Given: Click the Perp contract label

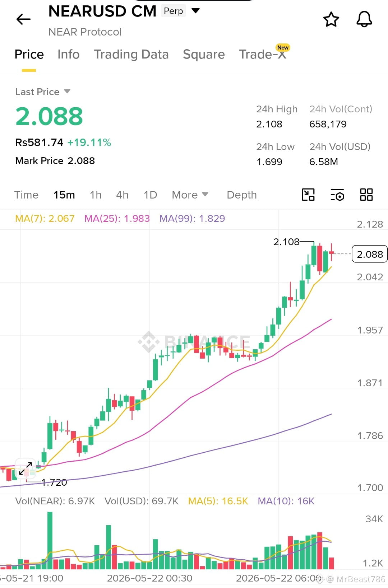Looking at the screenshot, I should click(174, 11).
